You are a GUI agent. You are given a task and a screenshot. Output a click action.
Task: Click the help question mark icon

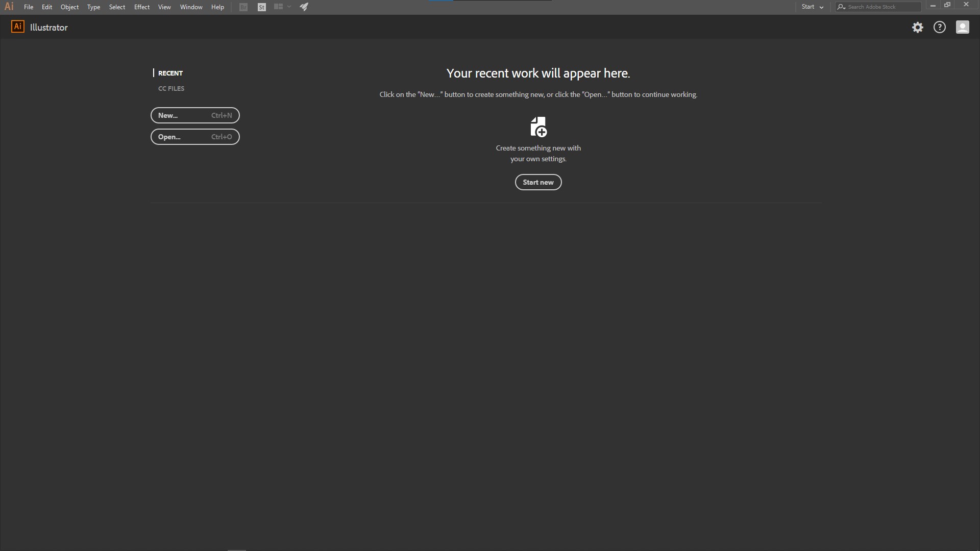point(940,28)
